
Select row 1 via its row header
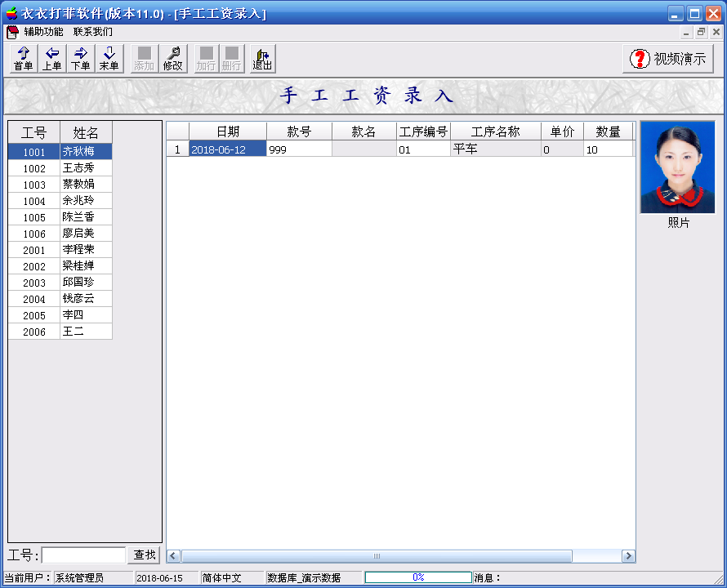[177, 149]
